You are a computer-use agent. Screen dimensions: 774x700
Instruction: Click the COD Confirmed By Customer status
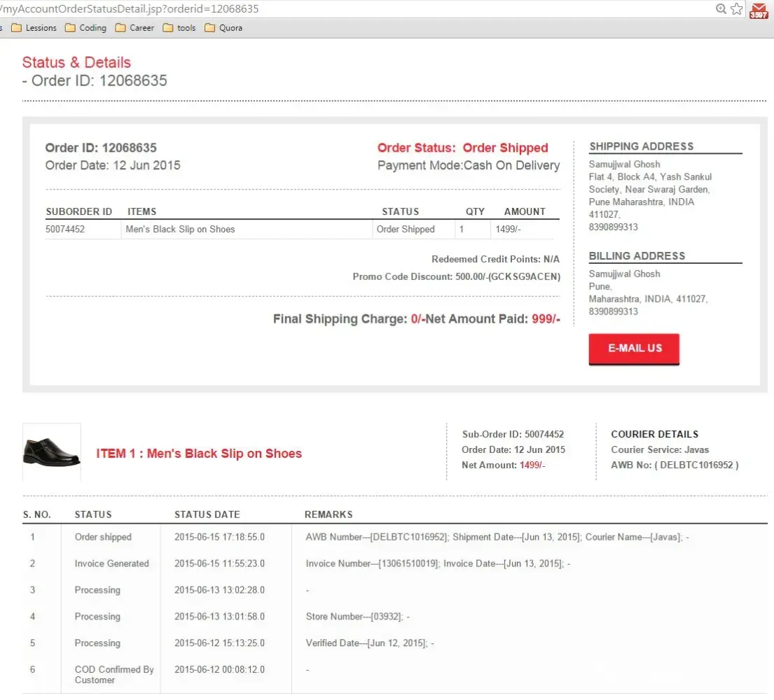[x=114, y=674]
